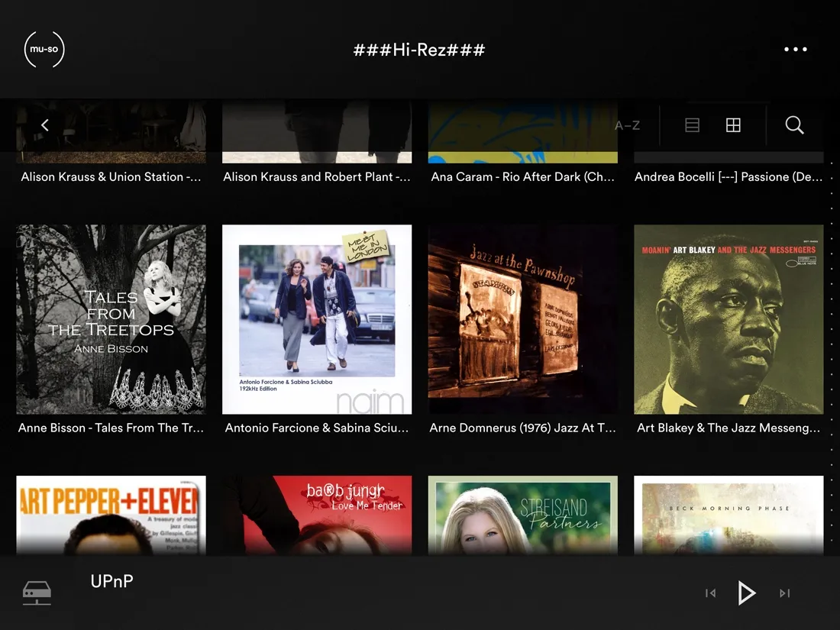Click the Andrea Bocelli Passione album title
Image resolution: width=840 pixels, height=630 pixels.
point(729,177)
